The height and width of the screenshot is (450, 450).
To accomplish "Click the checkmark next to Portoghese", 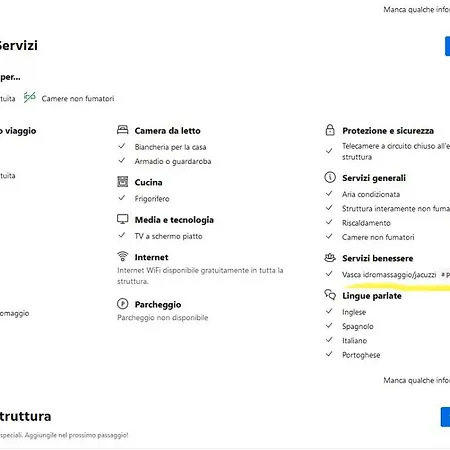I will 329,354.
